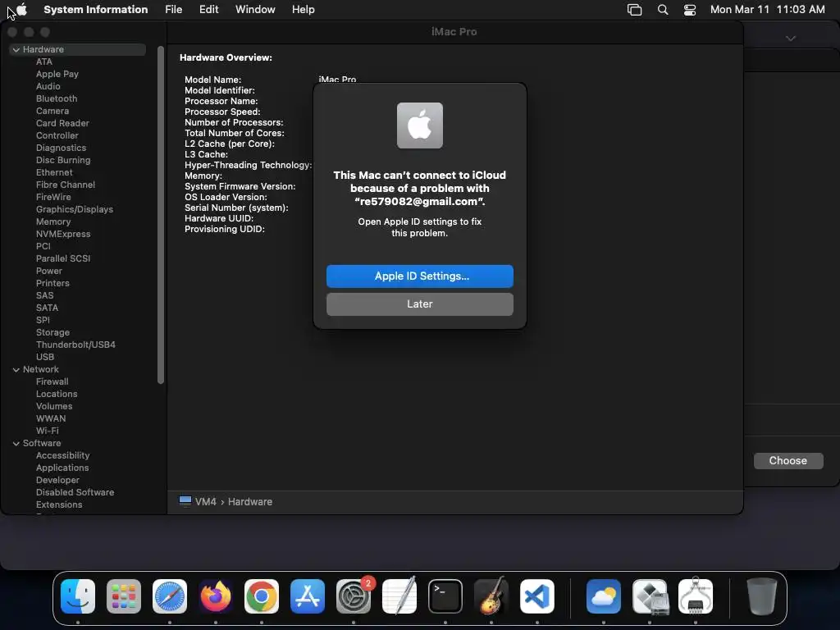Select Ethernet in the sidebar

(54, 172)
